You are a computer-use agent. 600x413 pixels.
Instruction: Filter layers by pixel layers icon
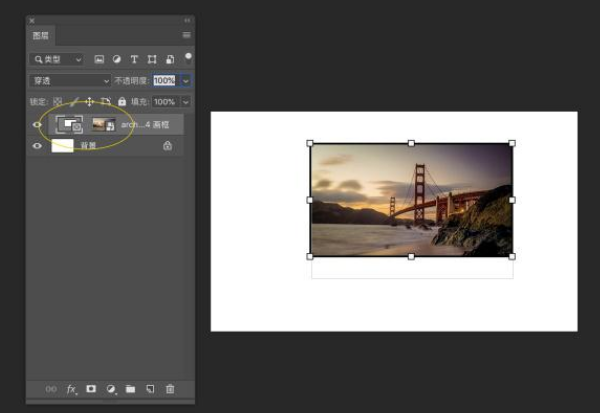pyautogui.click(x=99, y=59)
